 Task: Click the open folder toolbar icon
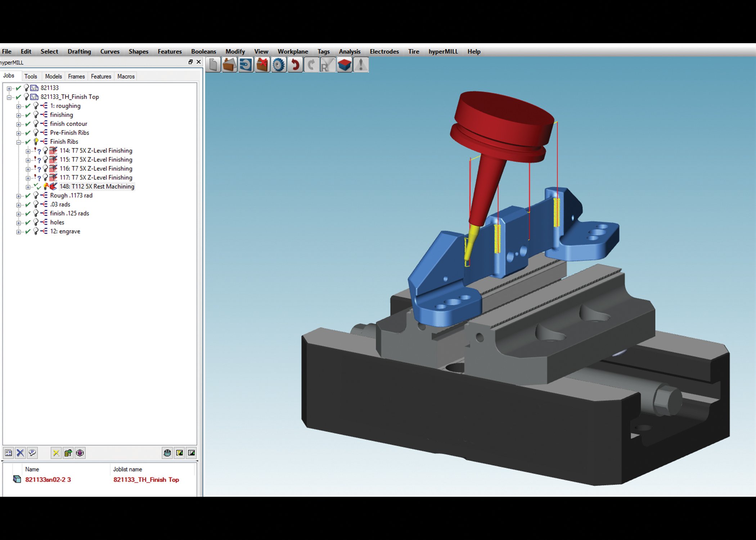[x=229, y=65]
